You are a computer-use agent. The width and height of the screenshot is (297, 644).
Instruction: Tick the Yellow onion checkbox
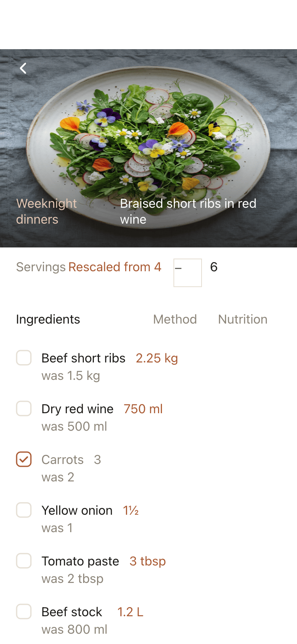click(24, 510)
